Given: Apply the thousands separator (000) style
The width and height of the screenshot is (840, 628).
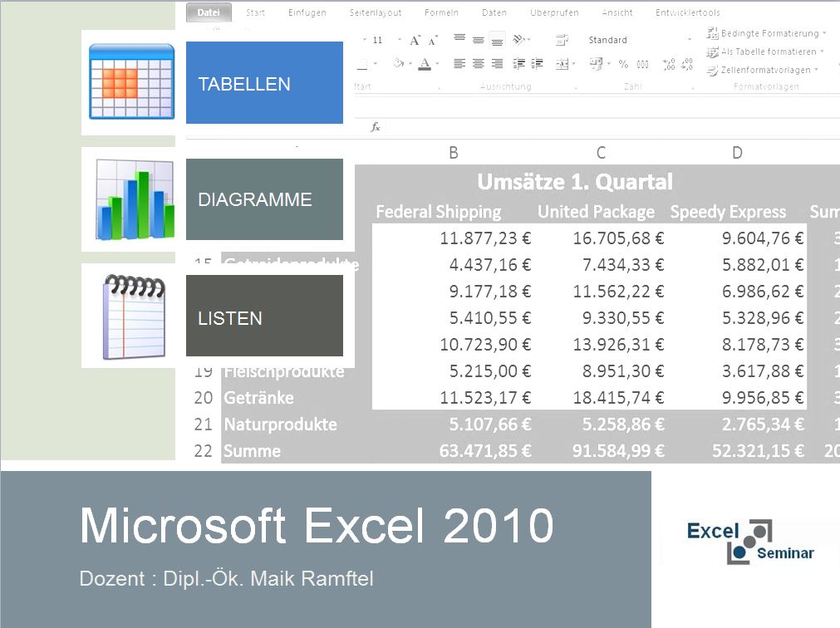Looking at the screenshot, I should click(642, 65).
